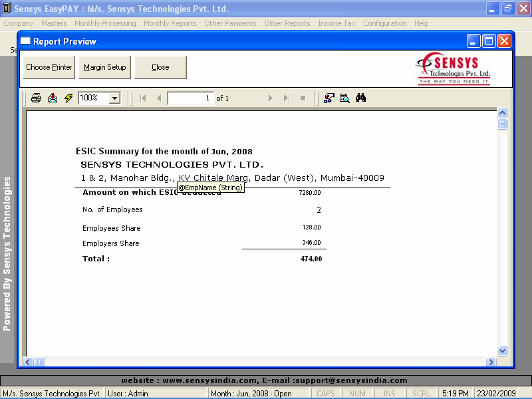The height and width of the screenshot is (399, 532).
Task: Open the Income Tax menu
Action: click(336, 23)
